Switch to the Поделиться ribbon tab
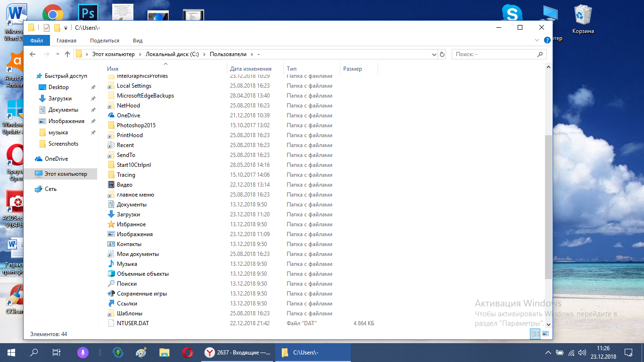Viewport: 644px width, 362px height. coord(105,41)
